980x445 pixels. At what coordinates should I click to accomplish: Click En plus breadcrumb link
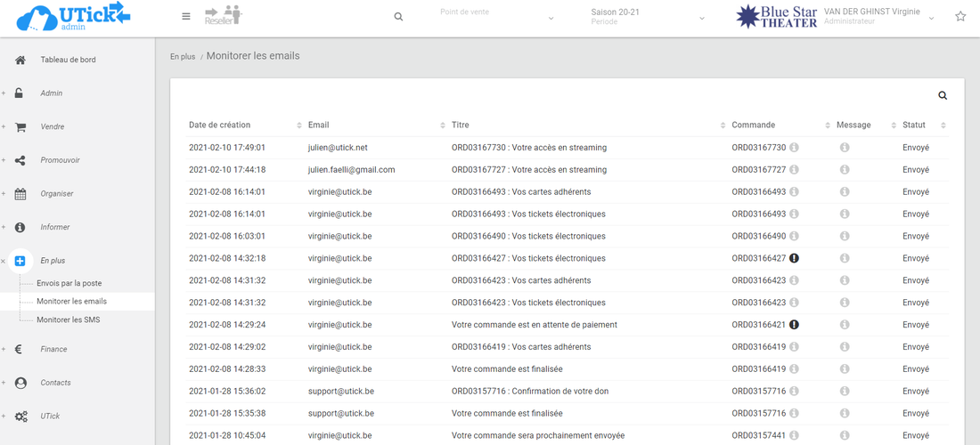click(183, 57)
